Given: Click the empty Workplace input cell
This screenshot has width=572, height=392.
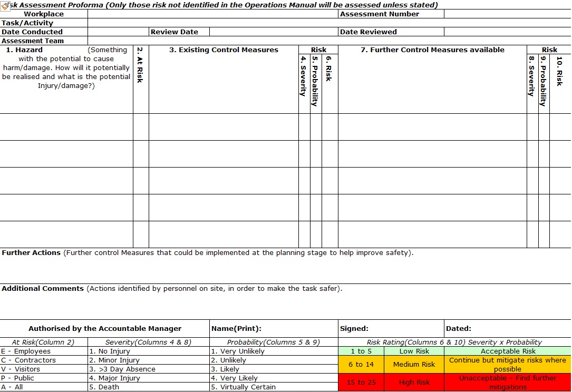Looking at the screenshot, I should 212,14.
